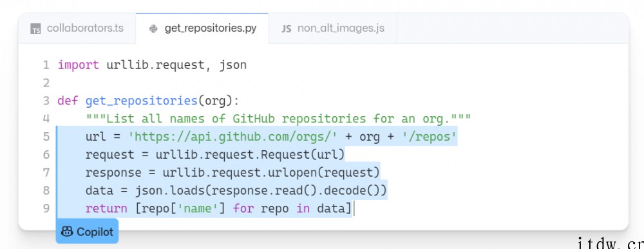Click line number 7 in the gutter
This screenshot has height=249, width=644.
(x=46, y=172)
